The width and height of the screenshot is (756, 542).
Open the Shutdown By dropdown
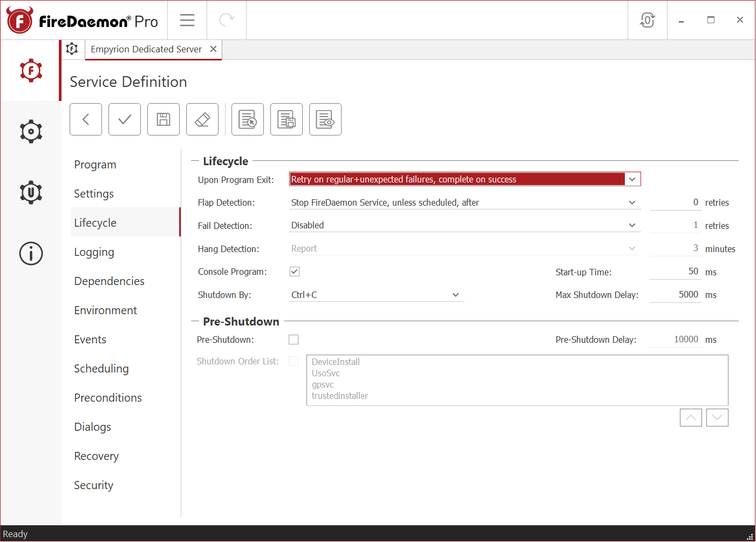point(377,295)
